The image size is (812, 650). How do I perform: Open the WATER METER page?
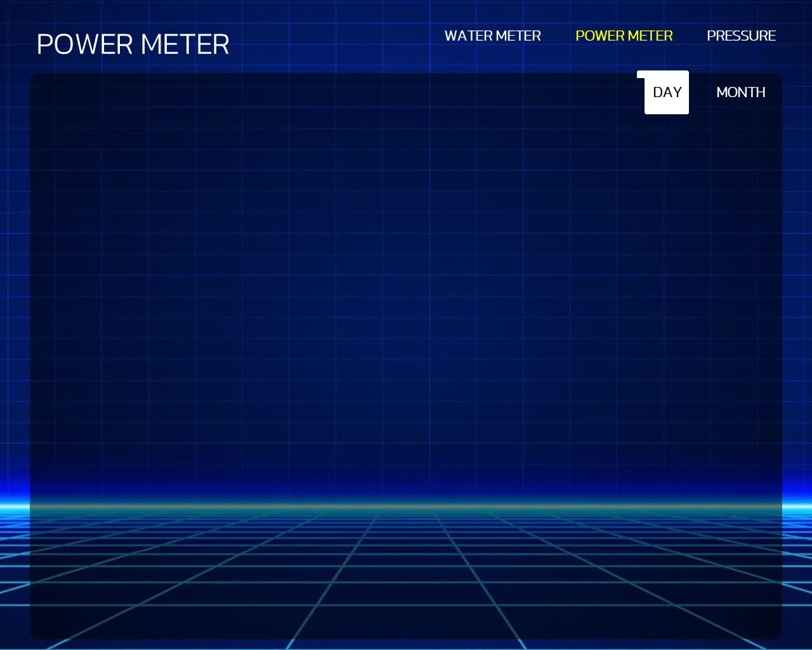(492, 36)
